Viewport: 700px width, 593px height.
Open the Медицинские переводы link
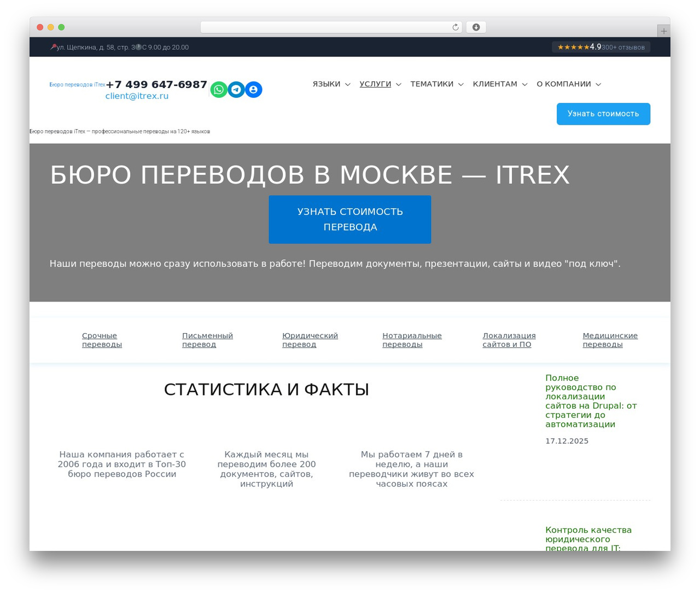(610, 340)
